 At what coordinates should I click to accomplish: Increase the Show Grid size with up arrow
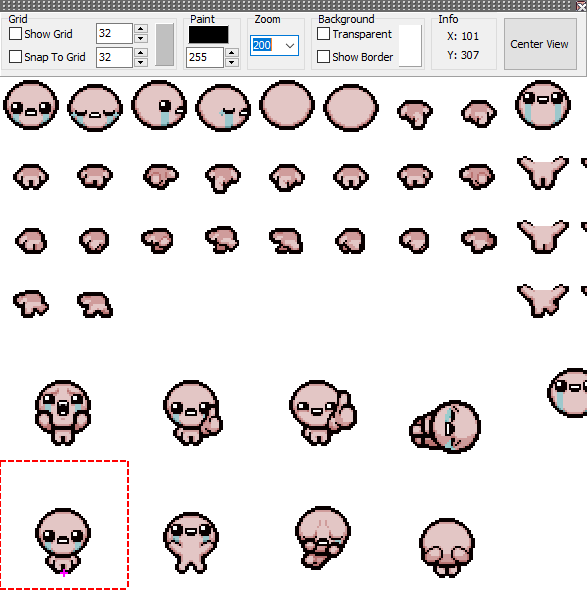[x=141, y=29]
